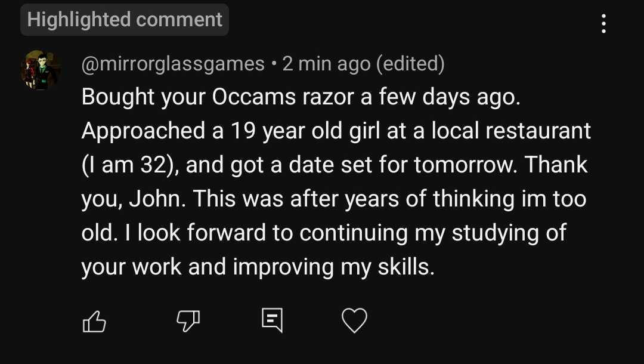Click the "Highlighted comment" badge
The image size is (644, 364).
coord(125,20)
